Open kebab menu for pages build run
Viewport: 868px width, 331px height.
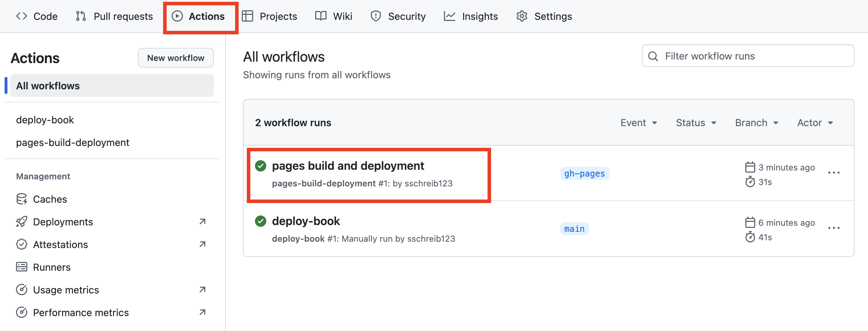click(x=834, y=173)
